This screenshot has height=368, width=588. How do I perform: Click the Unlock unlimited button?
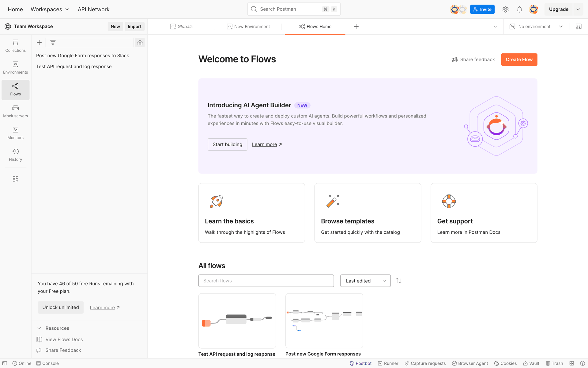pyautogui.click(x=61, y=307)
